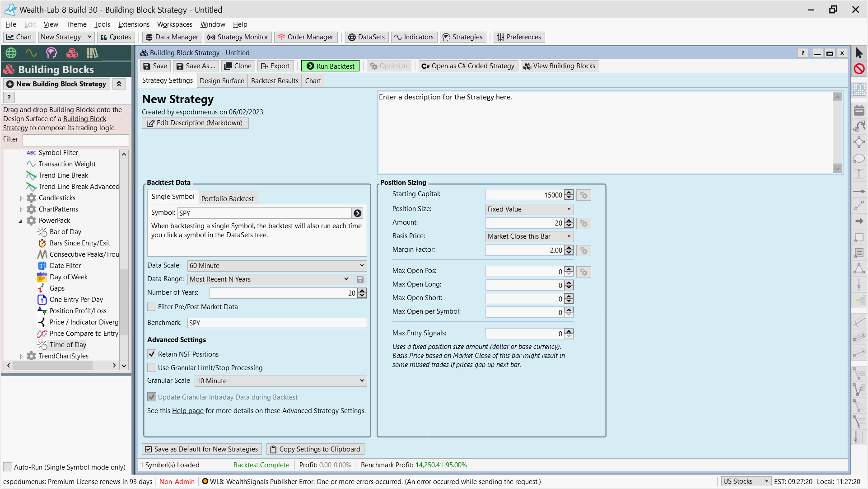Select the line segment drawing tool
Viewport: 868px width, 489px height.
859,206
